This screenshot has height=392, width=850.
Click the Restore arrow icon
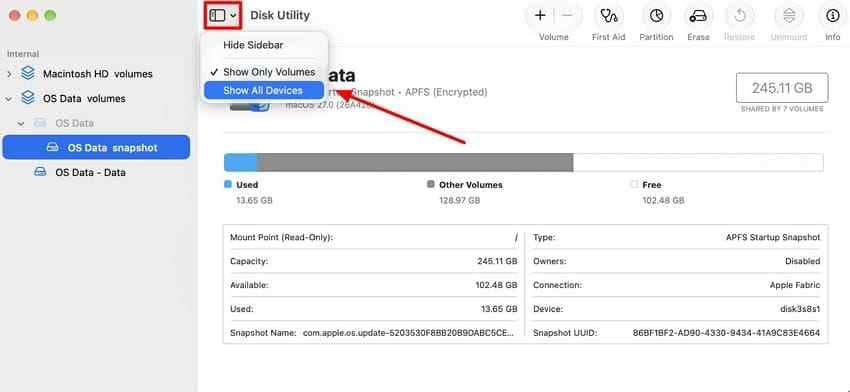click(740, 16)
